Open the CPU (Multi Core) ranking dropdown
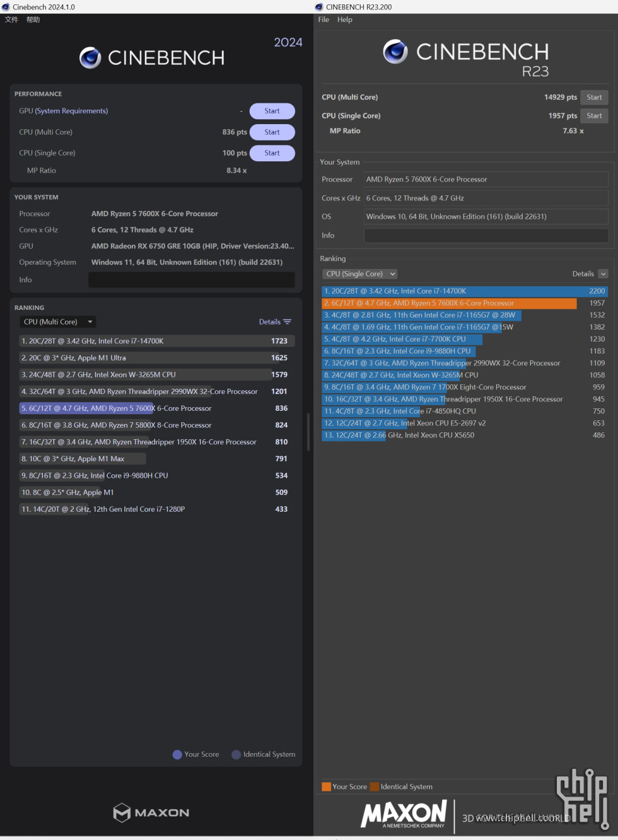618x840 pixels. point(58,321)
